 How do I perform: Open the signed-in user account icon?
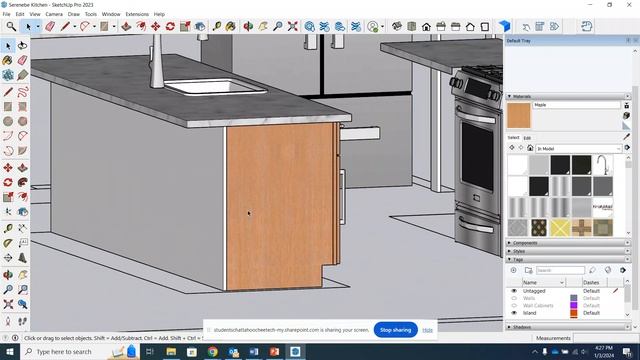[x=373, y=27]
